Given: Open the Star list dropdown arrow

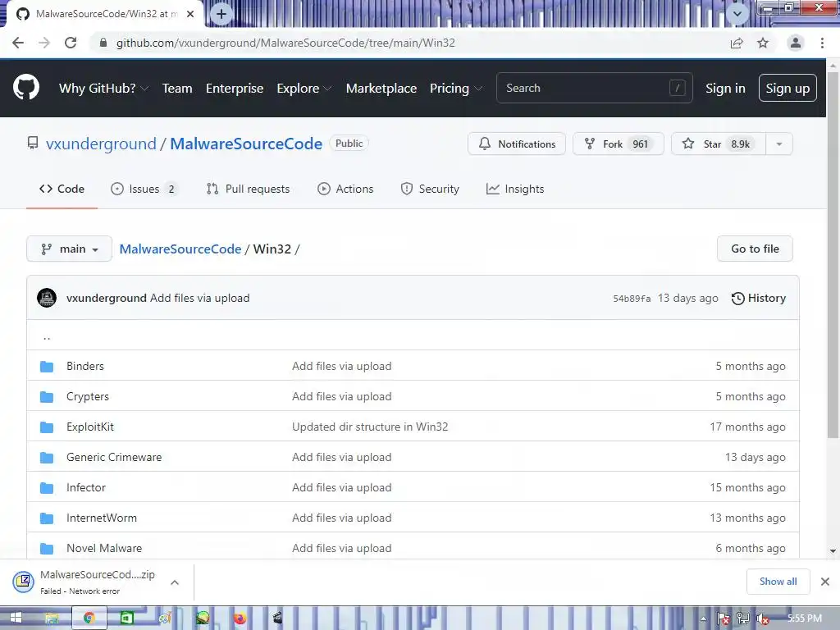Looking at the screenshot, I should 779,144.
